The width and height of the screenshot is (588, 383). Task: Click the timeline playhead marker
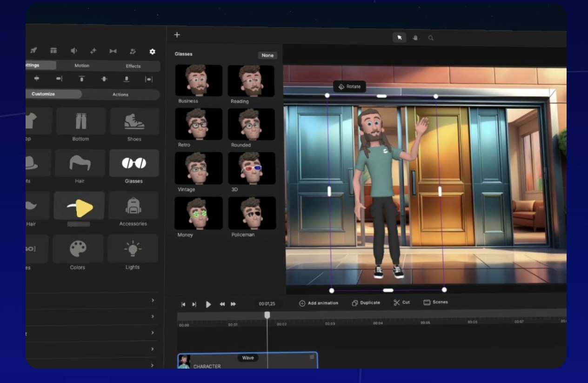click(x=267, y=315)
